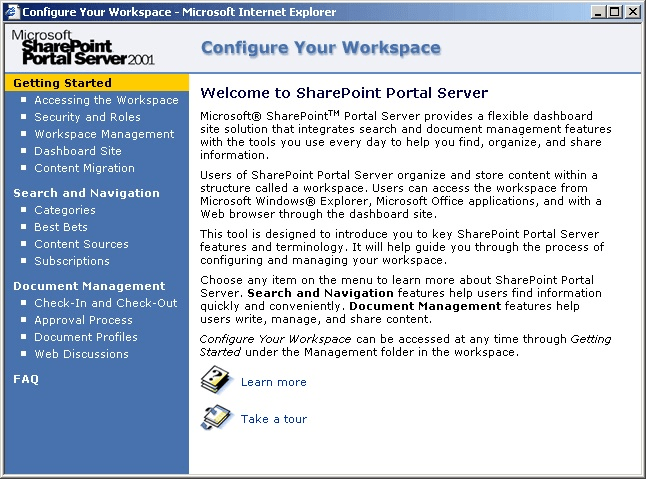Image resolution: width=646 pixels, height=479 pixels.
Task: Open the Workspace Management topic
Action: coord(104,134)
